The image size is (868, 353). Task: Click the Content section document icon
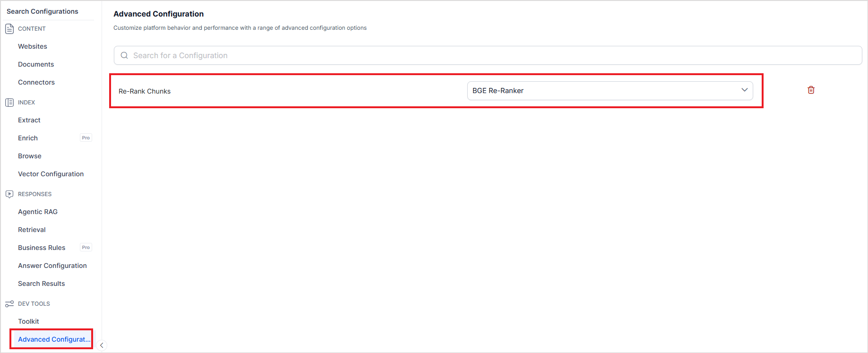tap(9, 29)
